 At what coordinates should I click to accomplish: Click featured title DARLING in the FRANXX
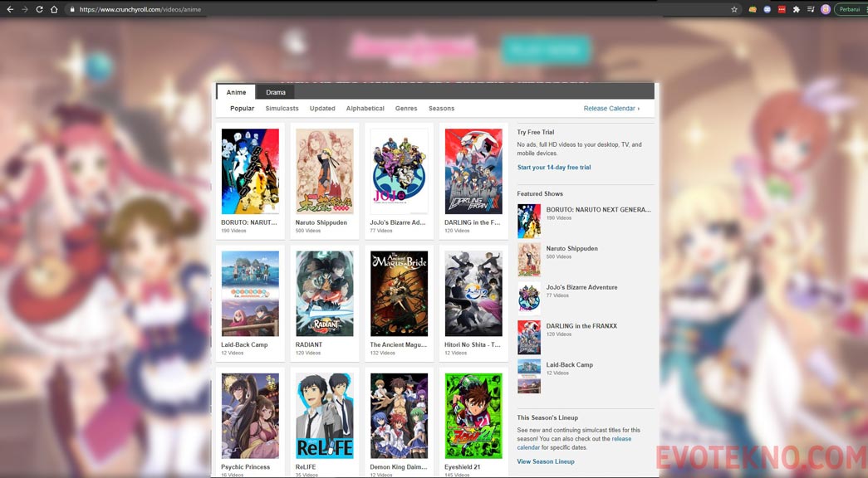tap(581, 326)
